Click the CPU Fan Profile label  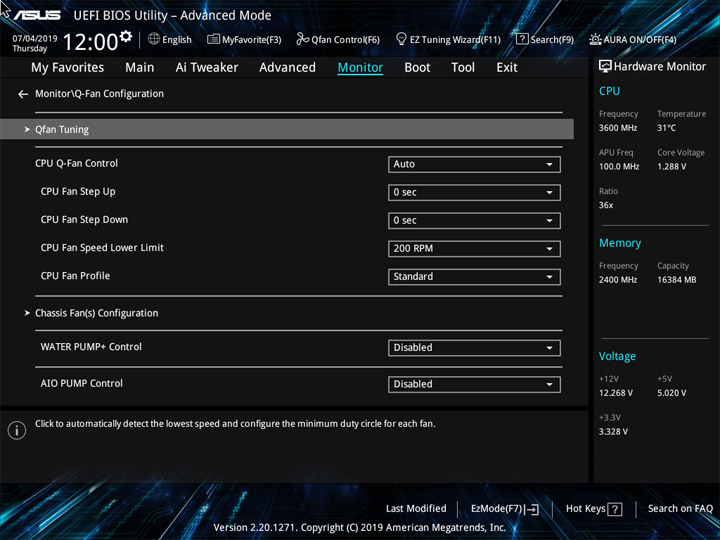(75, 276)
